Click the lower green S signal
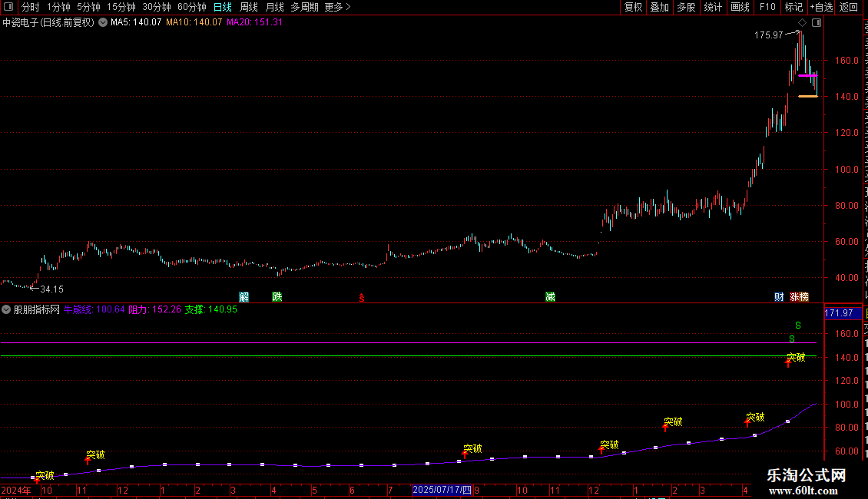The image size is (868, 499). pyautogui.click(x=792, y=339)
